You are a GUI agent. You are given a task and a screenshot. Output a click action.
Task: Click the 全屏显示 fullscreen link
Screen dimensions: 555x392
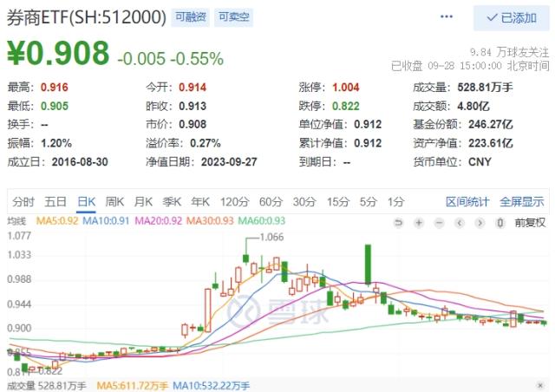point(522,202)
